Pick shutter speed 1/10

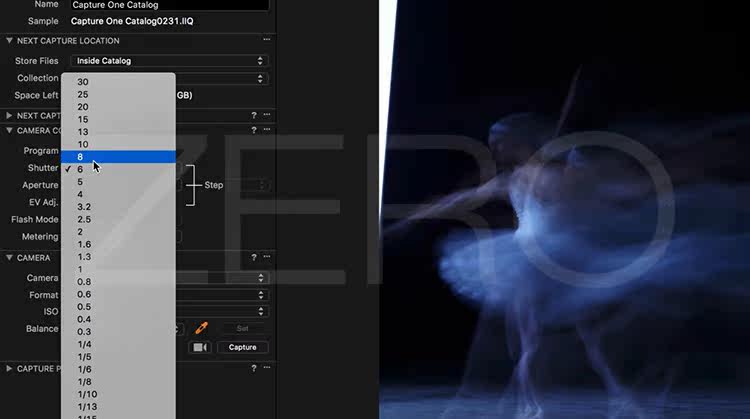118,394
